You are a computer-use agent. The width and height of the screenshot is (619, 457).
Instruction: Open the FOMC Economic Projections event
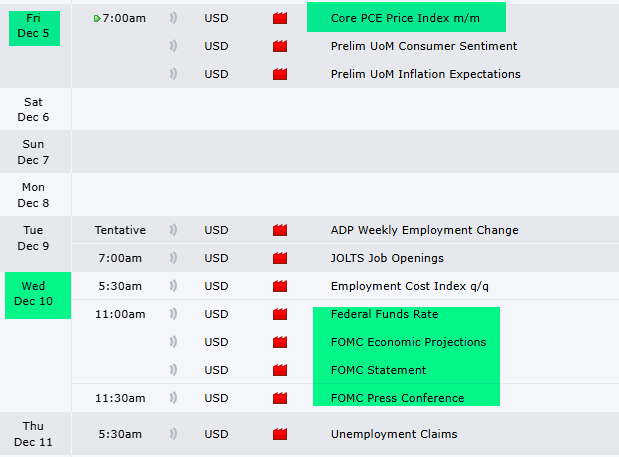point(408,342)
